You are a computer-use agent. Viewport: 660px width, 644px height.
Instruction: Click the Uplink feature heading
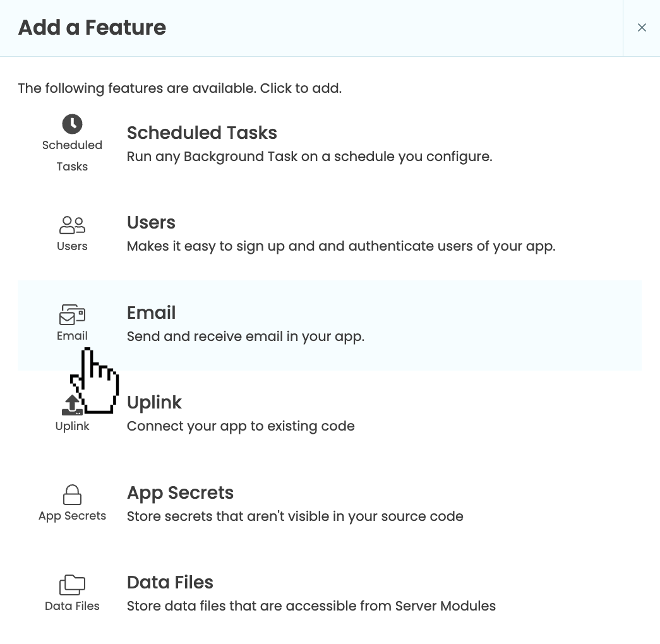pos(154,402)
